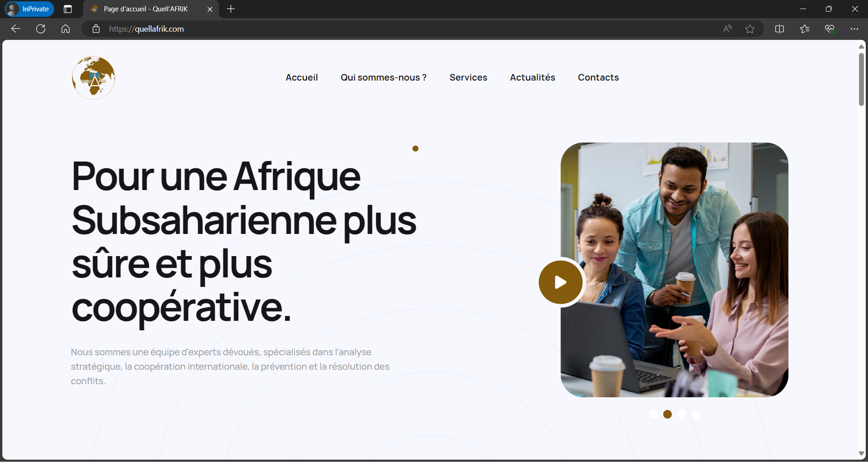Viewport: 868px width, 462px height.
Task: Refresh the page with reload icon
Action: point(41,29)
